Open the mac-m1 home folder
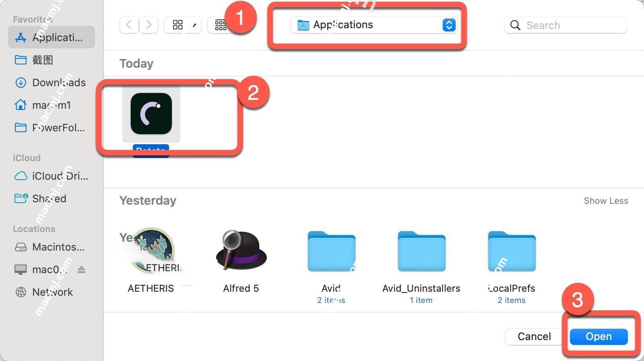This screenshot has width=644, height=361. [52, 105]
